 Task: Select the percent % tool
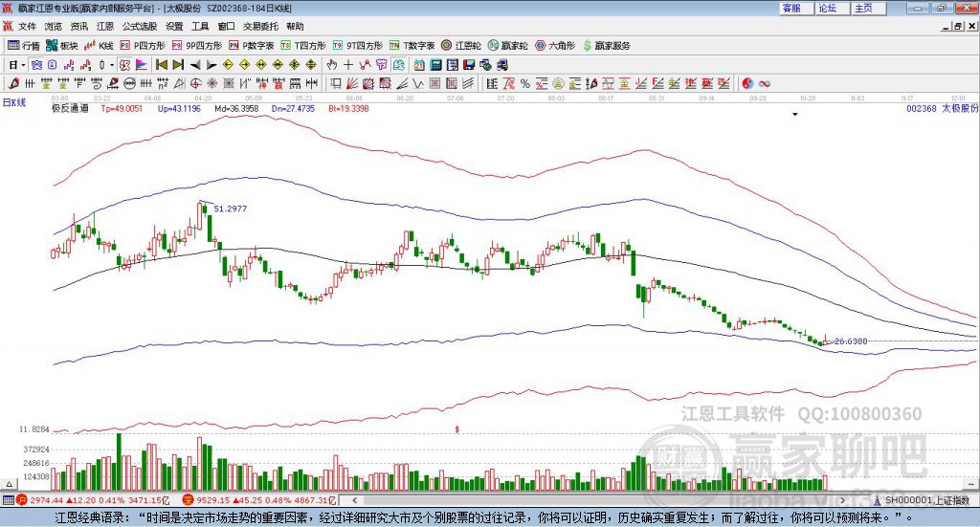click(525, 83)
